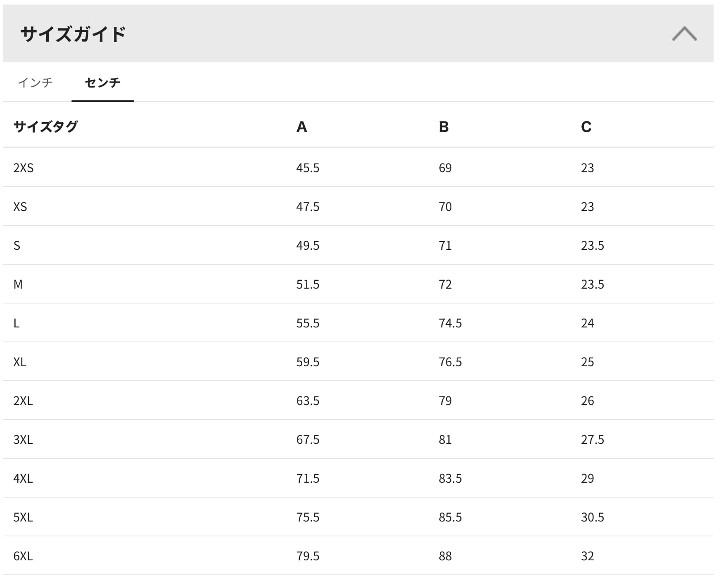Select the センチ tab
This screenshot has width=721, height=588.
[x=102, y=83]
